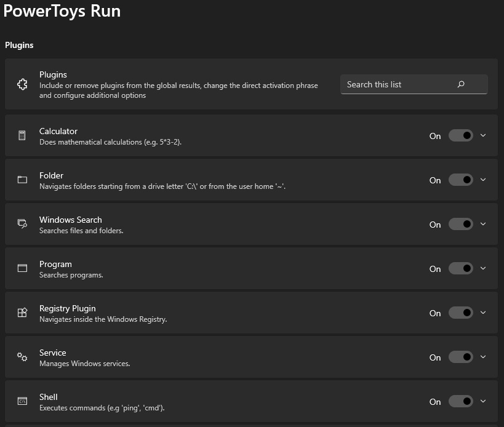Select the PowerToys Run title
The image size is (504, 427).
pos(62,11)
